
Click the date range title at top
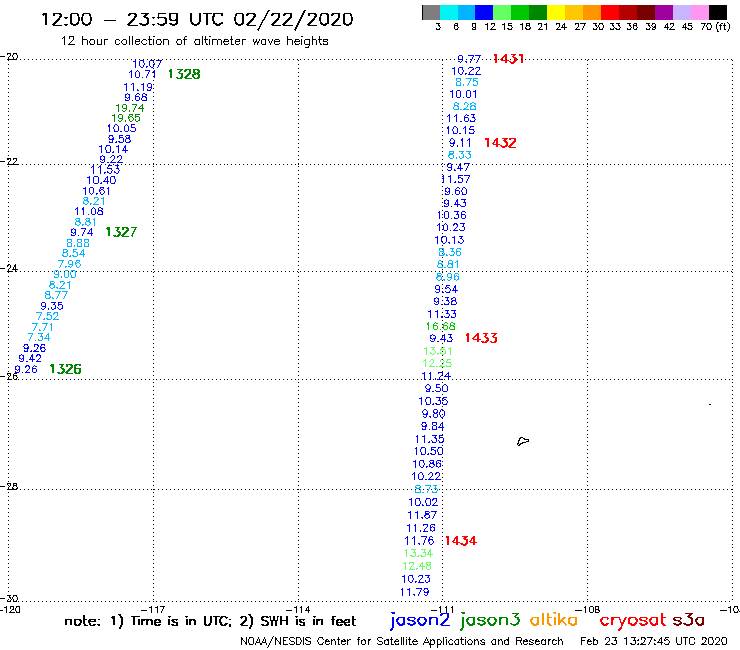point(197,19)
